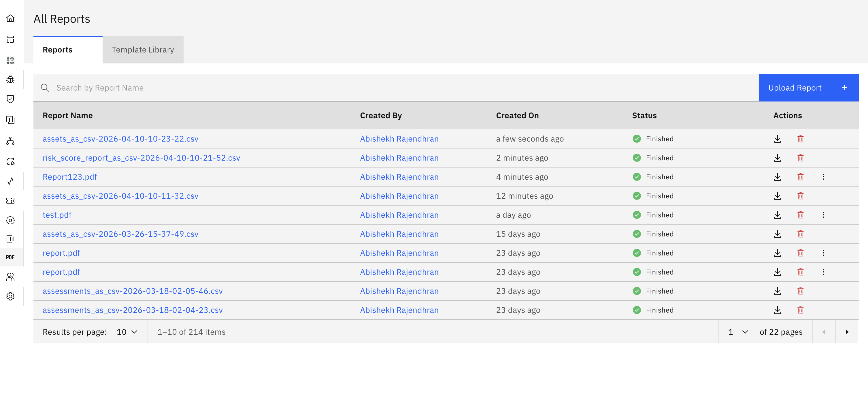
Task: Select the Reports tab
Action: pyautogui.click(x=58, y=50)
